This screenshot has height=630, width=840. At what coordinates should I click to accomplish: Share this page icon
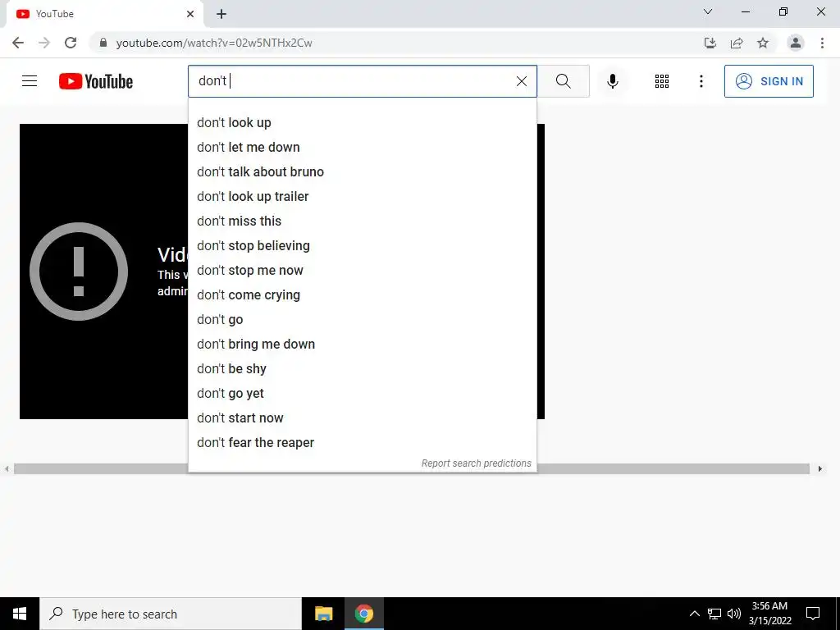click(737, 43)
